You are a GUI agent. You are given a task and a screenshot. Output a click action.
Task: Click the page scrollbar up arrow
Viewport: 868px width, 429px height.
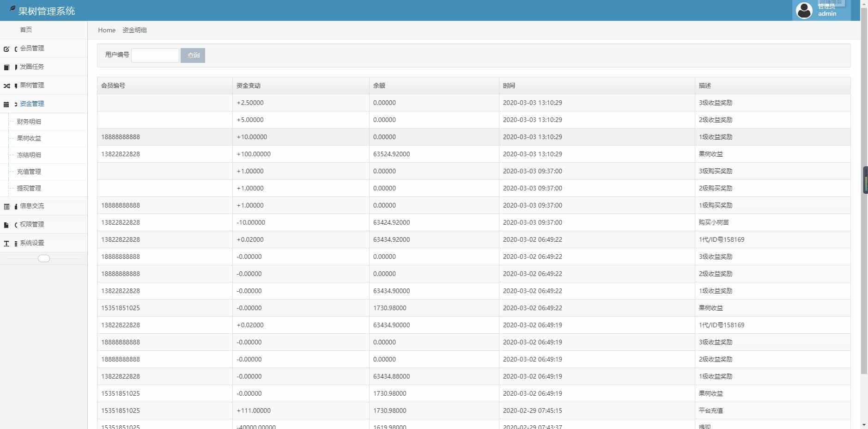coord(864,3)
